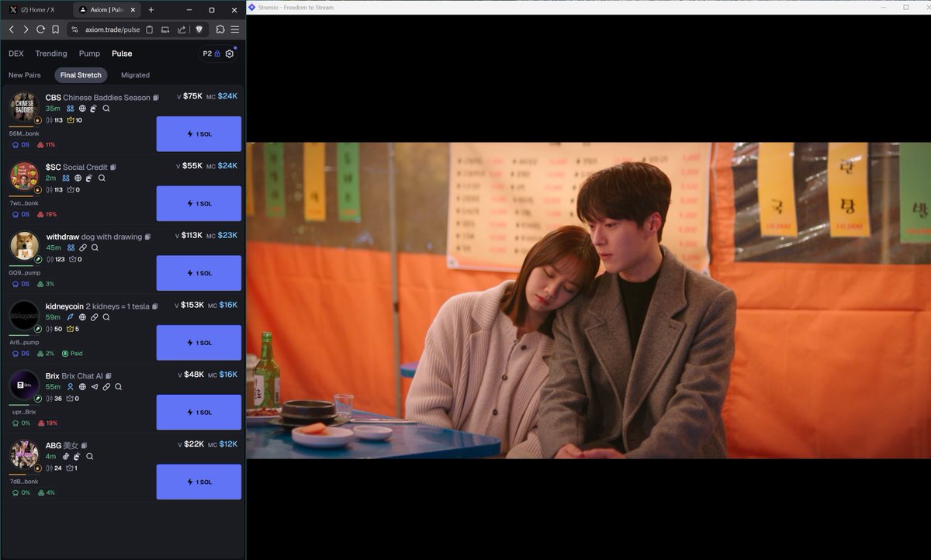Open the kidneycoin feather icon
Image resolution: width=931 pixels, height=560 pixels.
click(71, 317)
